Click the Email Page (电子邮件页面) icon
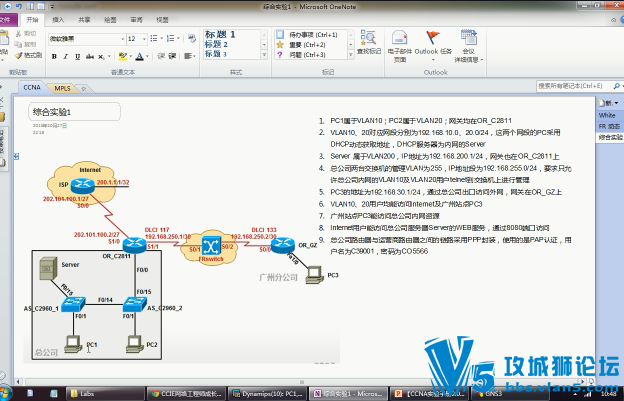 tap(398, 41)
